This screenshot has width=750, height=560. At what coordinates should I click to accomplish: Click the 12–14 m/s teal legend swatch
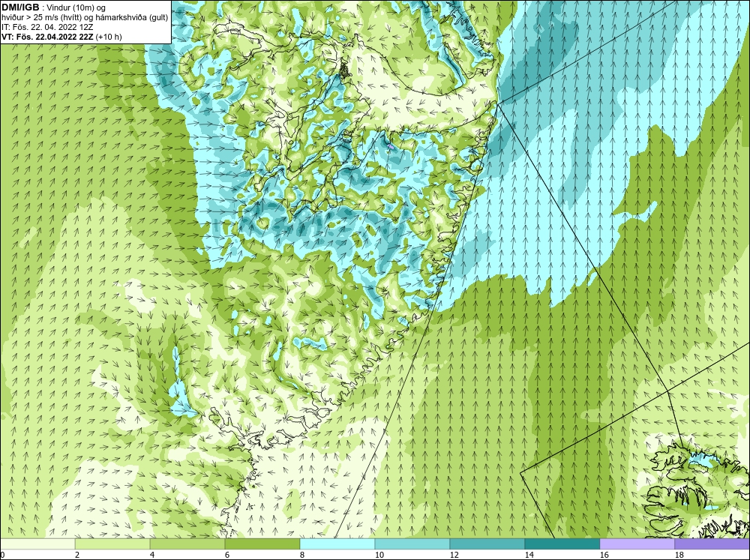[x=487, y=544]
